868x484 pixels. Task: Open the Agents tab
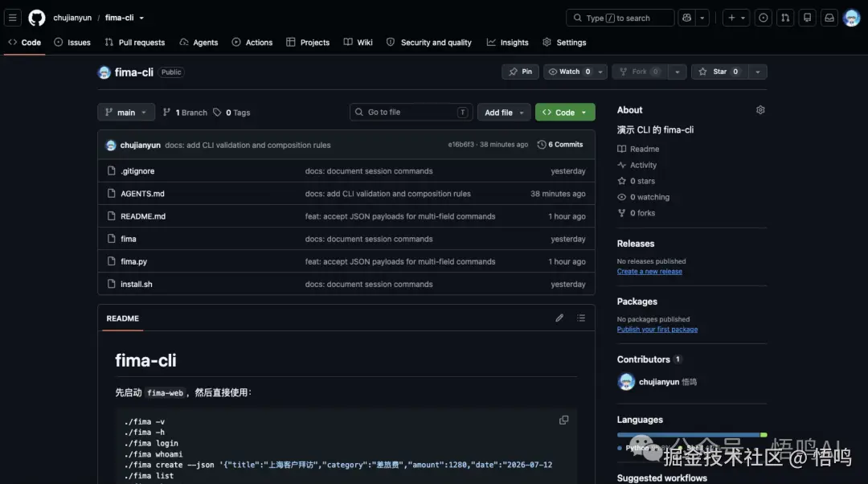199,42
